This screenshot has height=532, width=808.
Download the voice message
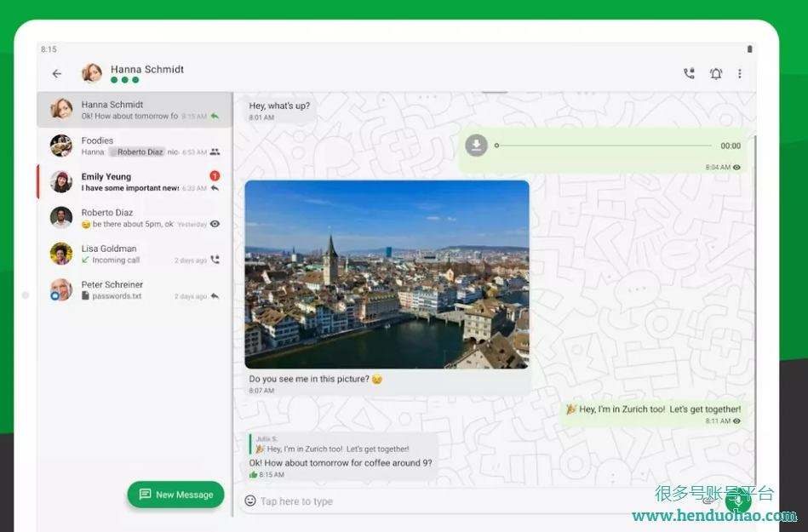[x=476, y=146]
